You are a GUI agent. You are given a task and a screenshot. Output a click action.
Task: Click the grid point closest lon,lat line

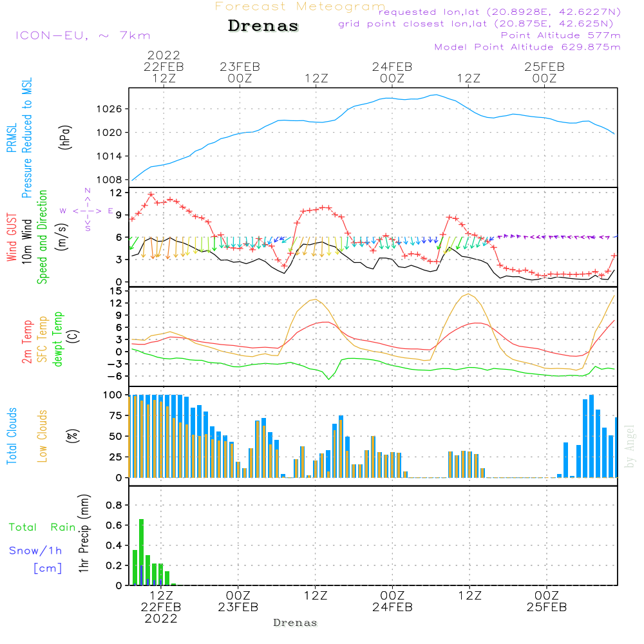476,24
